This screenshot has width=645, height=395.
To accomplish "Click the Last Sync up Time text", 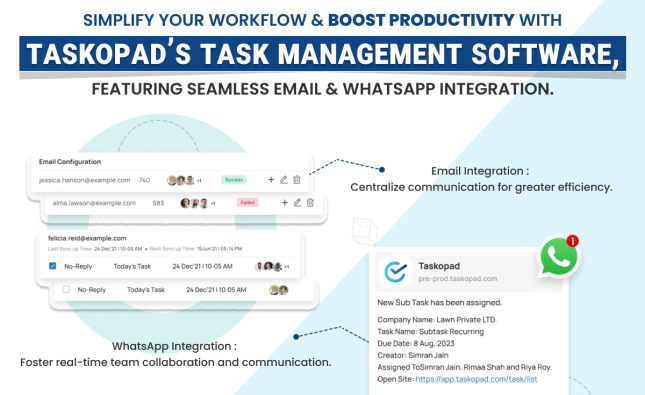I will pos(95,249).
